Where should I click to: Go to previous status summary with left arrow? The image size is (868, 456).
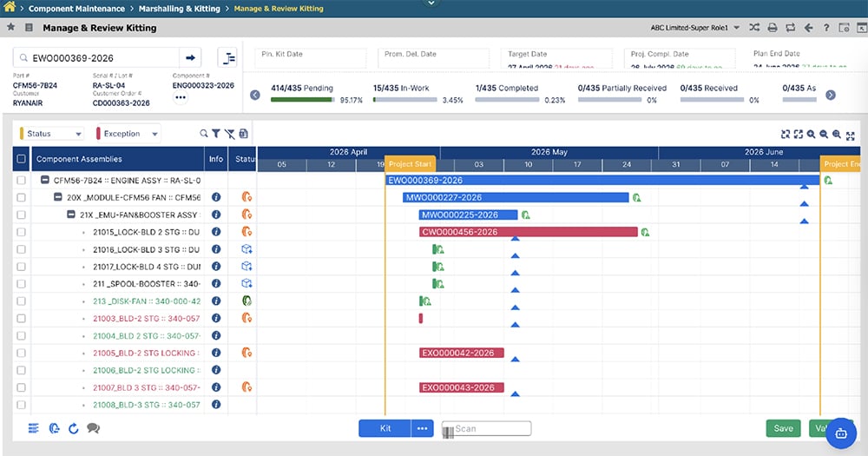(254, 95)
